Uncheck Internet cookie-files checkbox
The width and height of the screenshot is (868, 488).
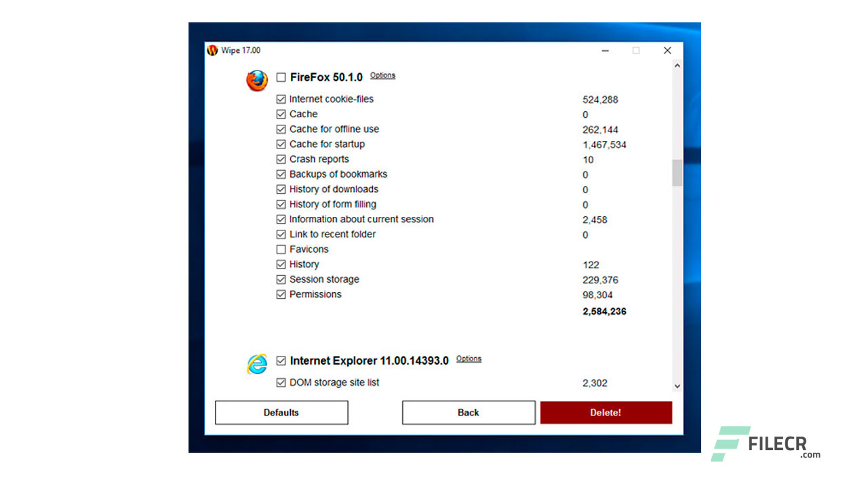click(x=281, y=99)
